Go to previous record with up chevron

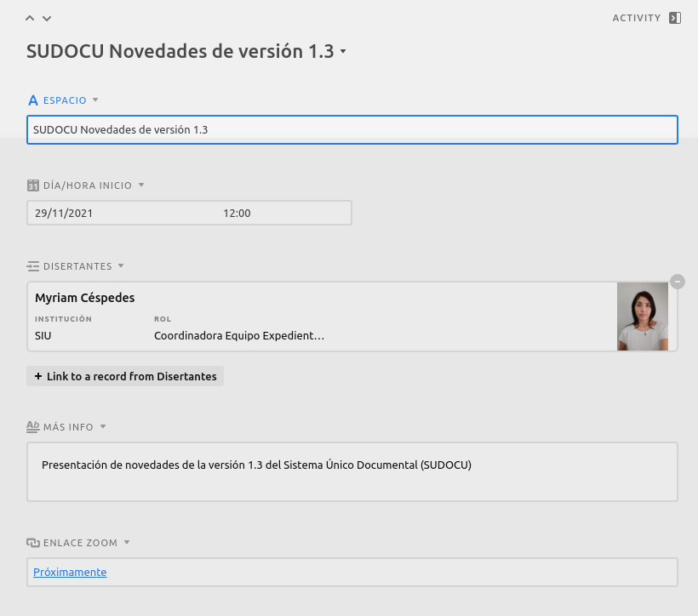30,18
